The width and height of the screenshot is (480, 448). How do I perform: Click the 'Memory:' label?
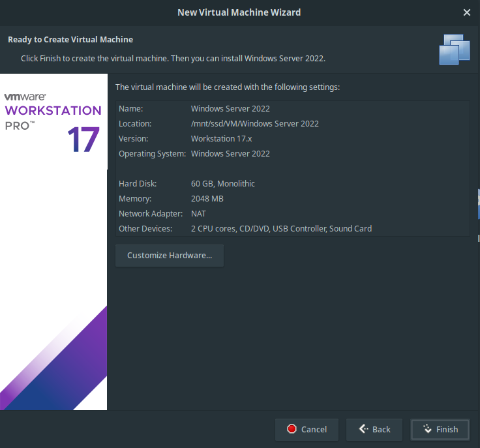135,199
